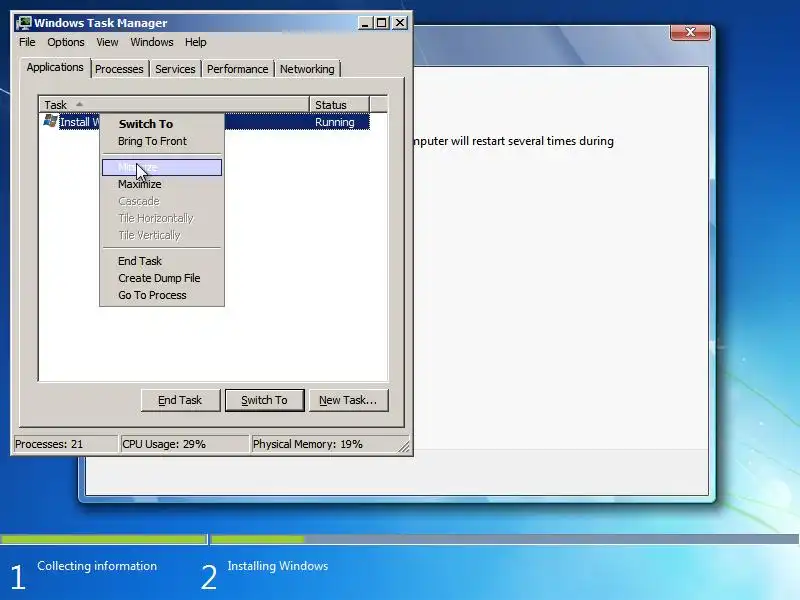
Task: Open the File menu
Action: (x=27, y=42)
